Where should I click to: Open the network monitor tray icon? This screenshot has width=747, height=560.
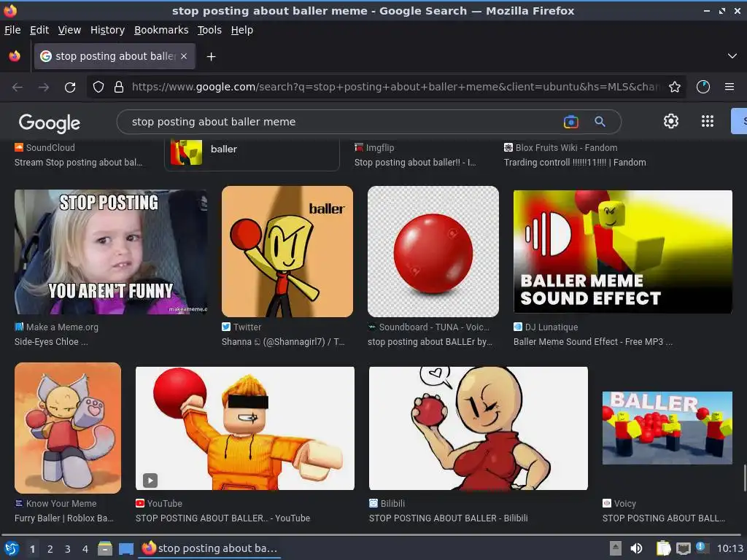point(683,548)
